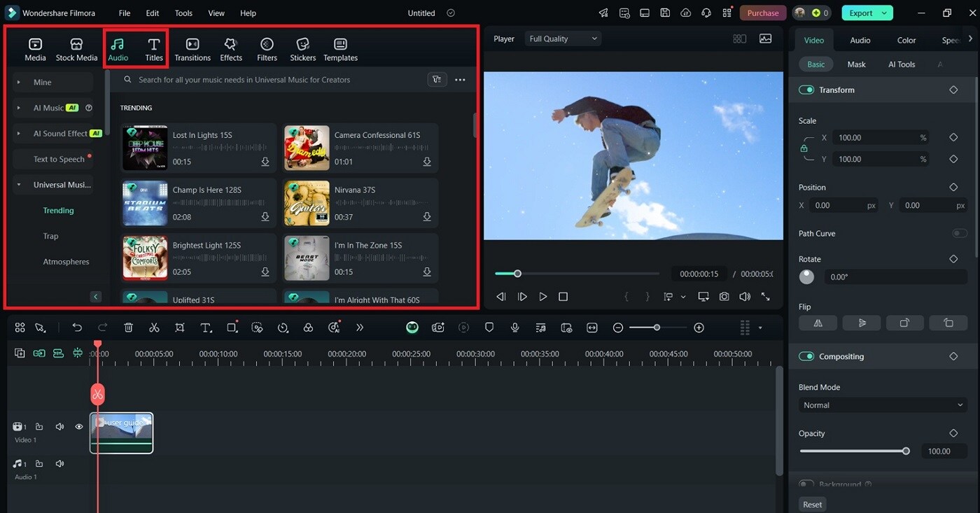Download the Nirvana 37S track
The image size is (980, 513).
tap(427, 217)
